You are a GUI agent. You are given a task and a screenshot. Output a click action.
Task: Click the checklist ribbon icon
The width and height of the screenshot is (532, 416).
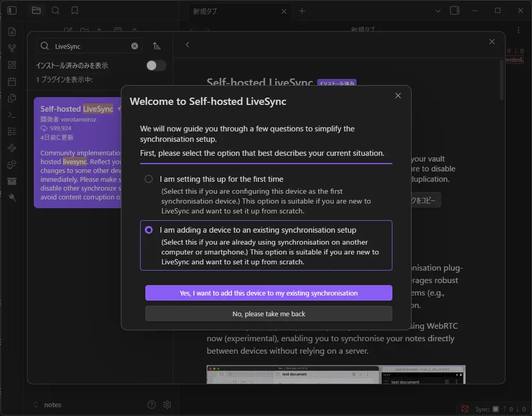(12, 131)
